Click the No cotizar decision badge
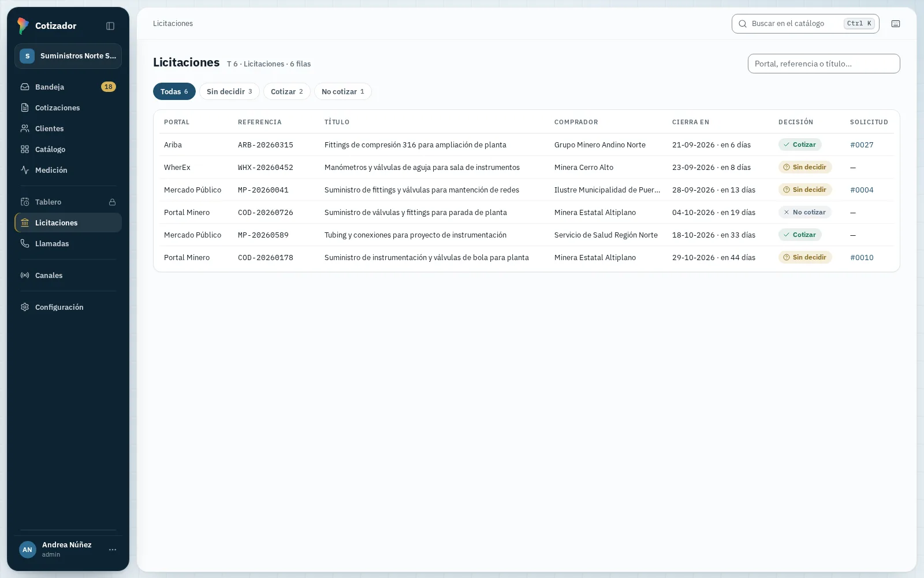924x578 pixels. 805,212
